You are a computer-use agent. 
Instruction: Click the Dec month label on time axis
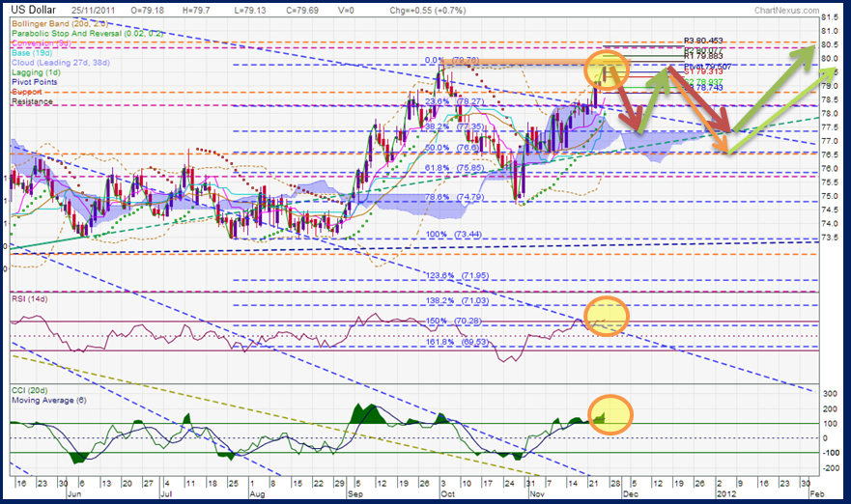[x=631, y=494]
